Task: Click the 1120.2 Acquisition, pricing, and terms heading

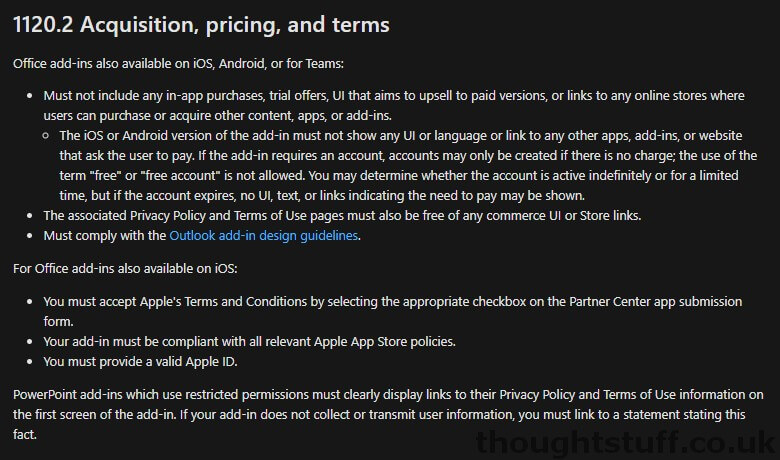Action: coord(201,25)
